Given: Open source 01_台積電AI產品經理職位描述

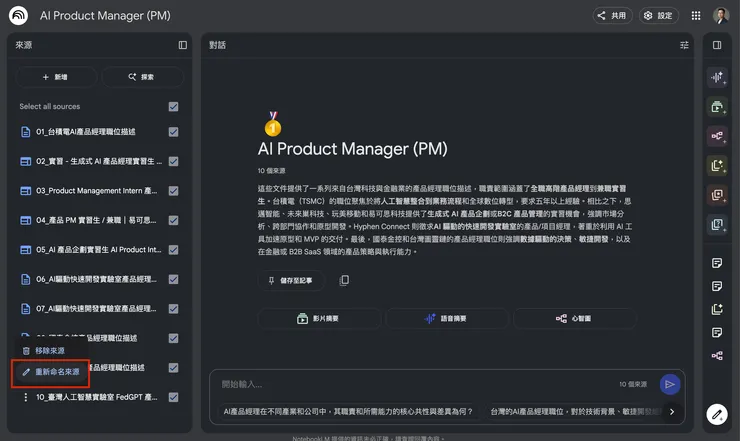Looking at the screenshot, I should [86, 132].
